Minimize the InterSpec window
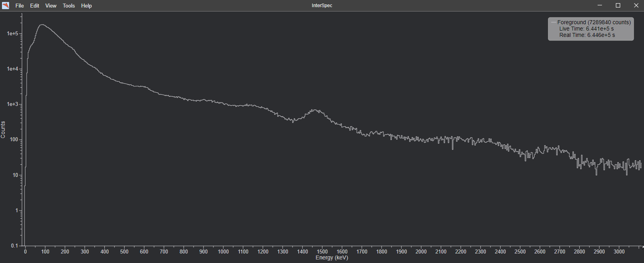644x263 pixels. click(600, 6)
